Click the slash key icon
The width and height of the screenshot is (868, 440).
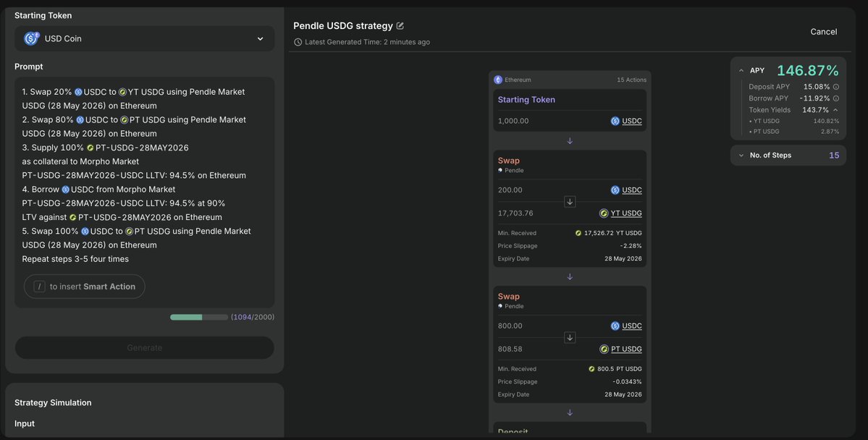pyautogui.click(x=39, y=286)
